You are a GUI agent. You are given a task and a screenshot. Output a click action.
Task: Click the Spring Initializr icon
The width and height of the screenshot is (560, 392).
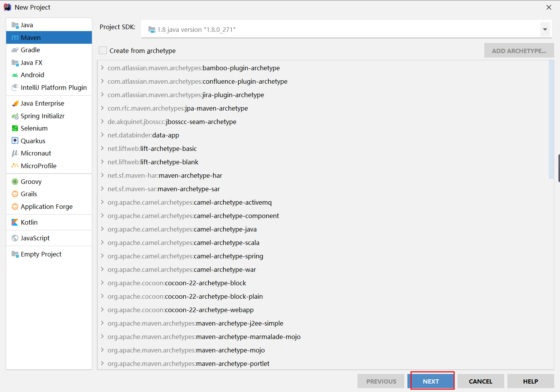click(15, 116)
